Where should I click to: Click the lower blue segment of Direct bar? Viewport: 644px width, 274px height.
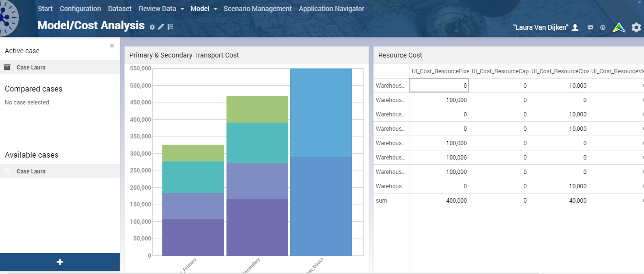(321, 206)
